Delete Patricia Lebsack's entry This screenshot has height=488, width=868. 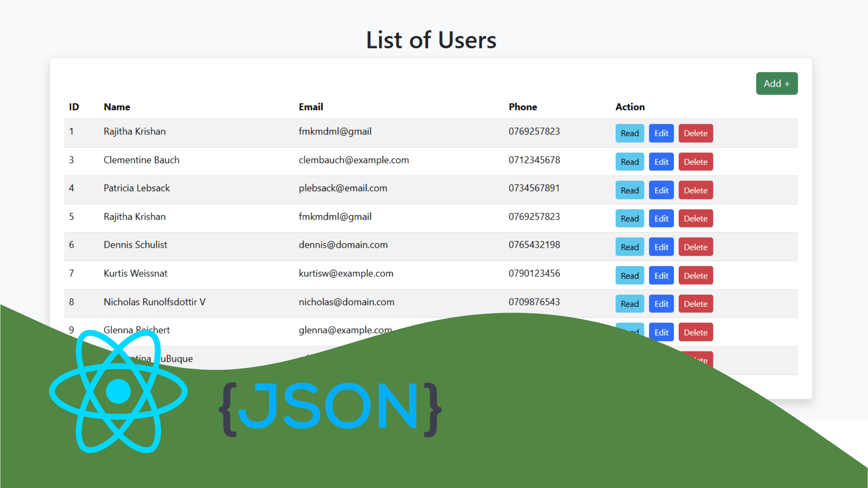(x=696, y=190)
